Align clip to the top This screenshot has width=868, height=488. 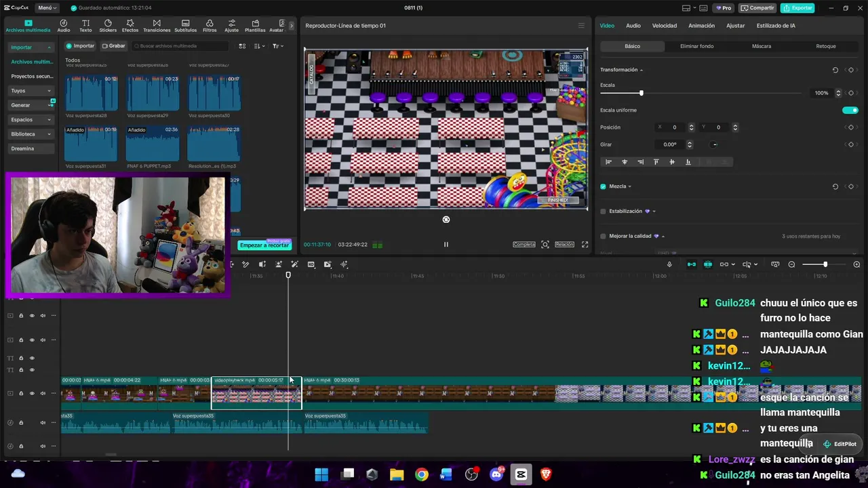(656, 162)
